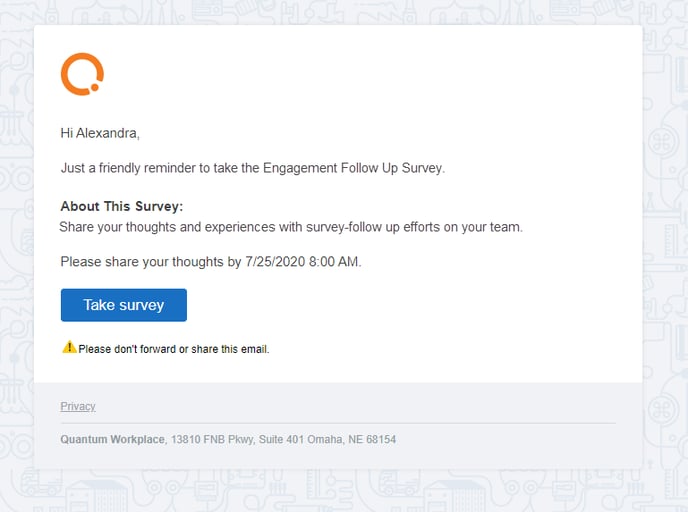Click the Suite 401 text in footer
Image resolution: width=688 pixels, height=512 pixels.
click(281, 439)
